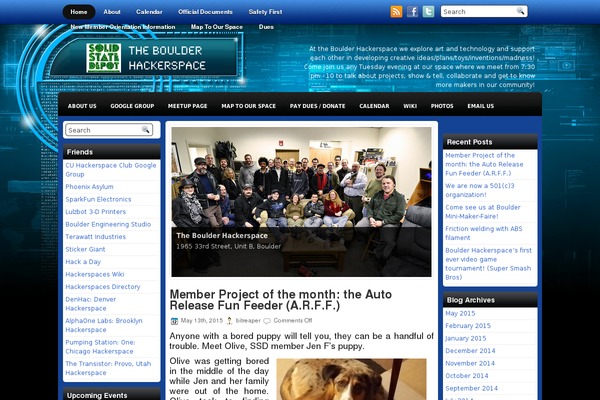Select PAY DUES / DONATE

tap(317, 106)
